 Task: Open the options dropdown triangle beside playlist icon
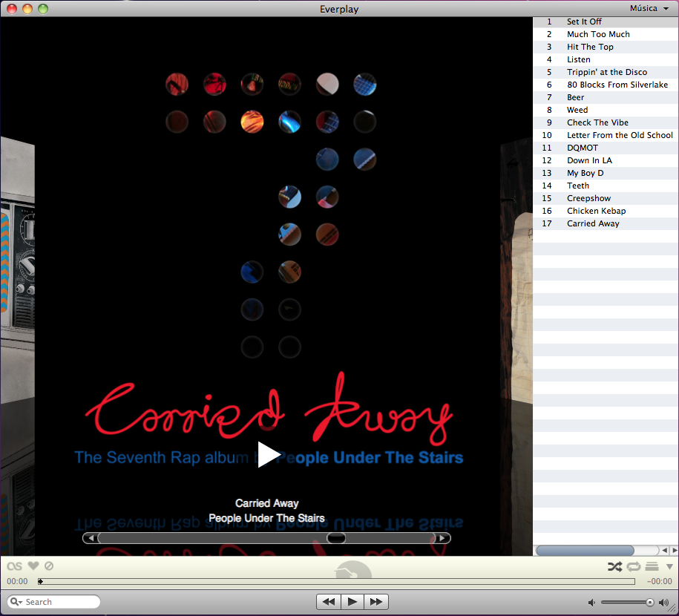pos(669,566)
